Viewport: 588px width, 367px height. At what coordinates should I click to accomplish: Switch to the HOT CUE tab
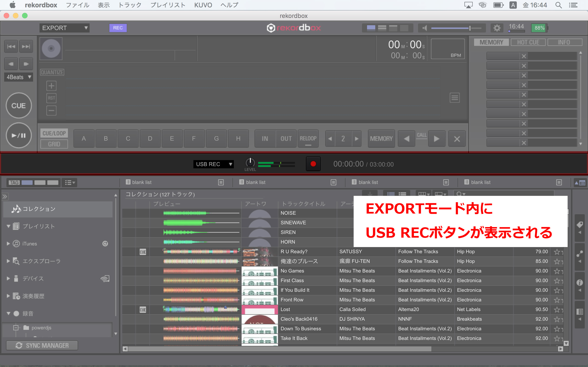point(528,42)
